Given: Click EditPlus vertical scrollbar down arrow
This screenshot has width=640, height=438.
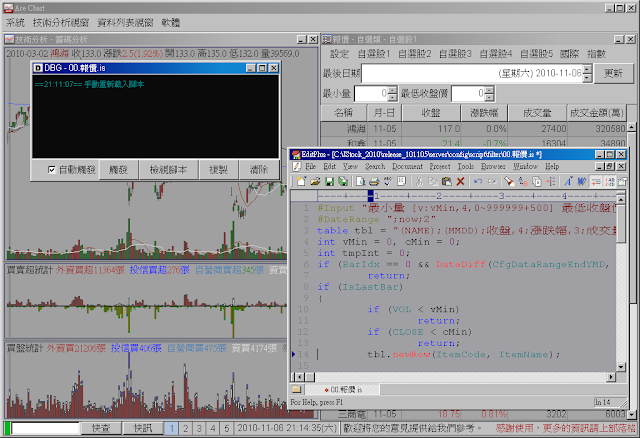Looking at the screenshot, I should click(x=621, y=367).
